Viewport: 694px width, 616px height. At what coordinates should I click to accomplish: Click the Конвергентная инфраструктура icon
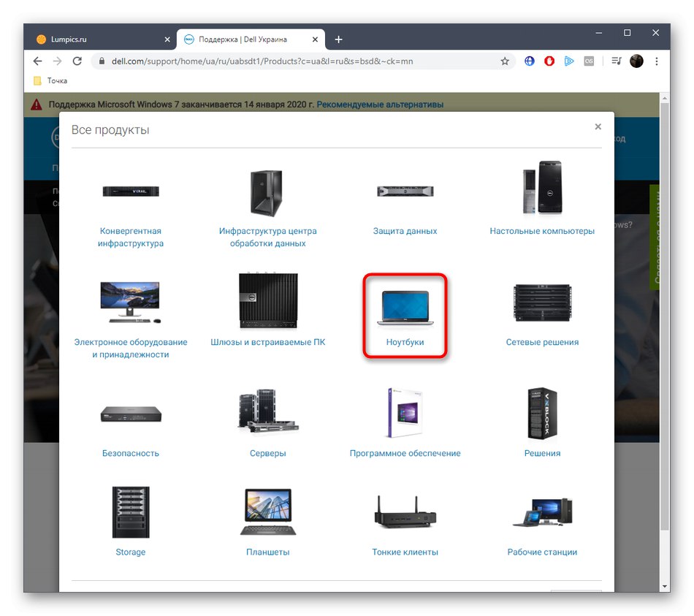click(130, 190)
